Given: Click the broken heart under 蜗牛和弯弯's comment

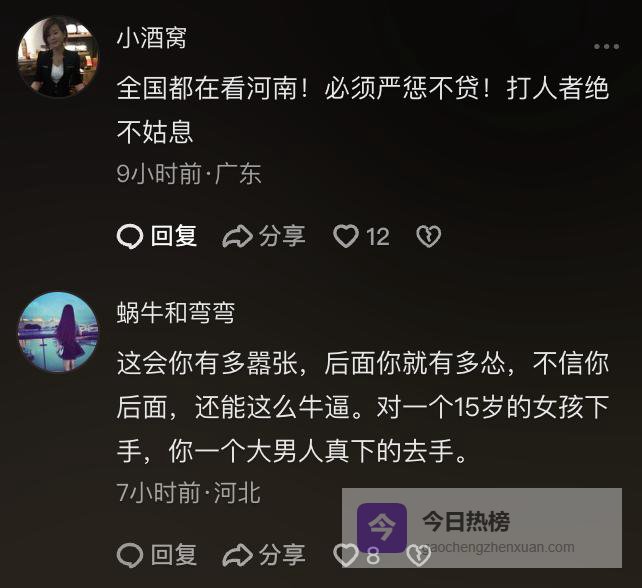Looking at the screenshot, I should [418, 556].
